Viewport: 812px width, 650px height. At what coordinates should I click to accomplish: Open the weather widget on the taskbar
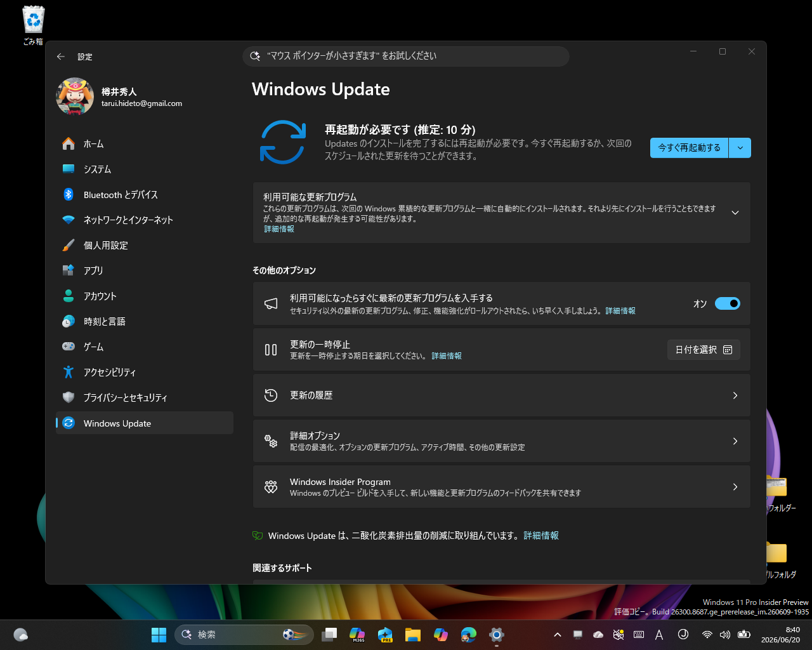pyautogui.click(x=20, y=635)
